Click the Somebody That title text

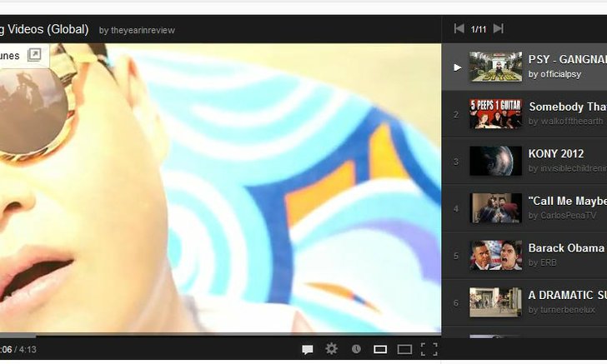568,107
